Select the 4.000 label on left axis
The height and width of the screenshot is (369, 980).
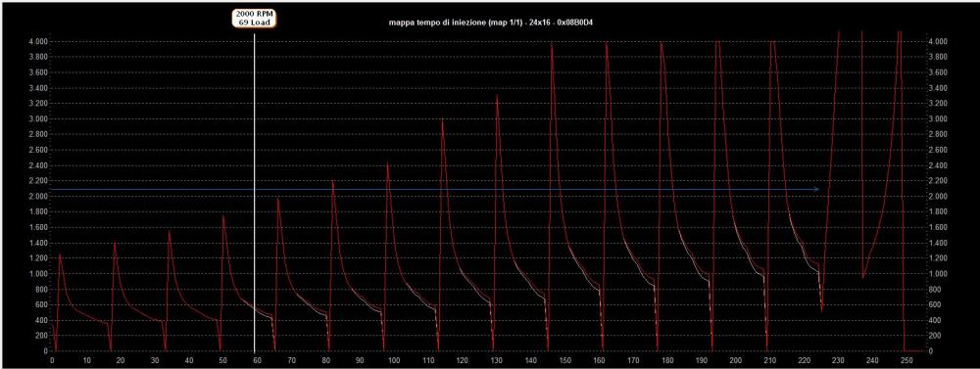tap(38, 42)
